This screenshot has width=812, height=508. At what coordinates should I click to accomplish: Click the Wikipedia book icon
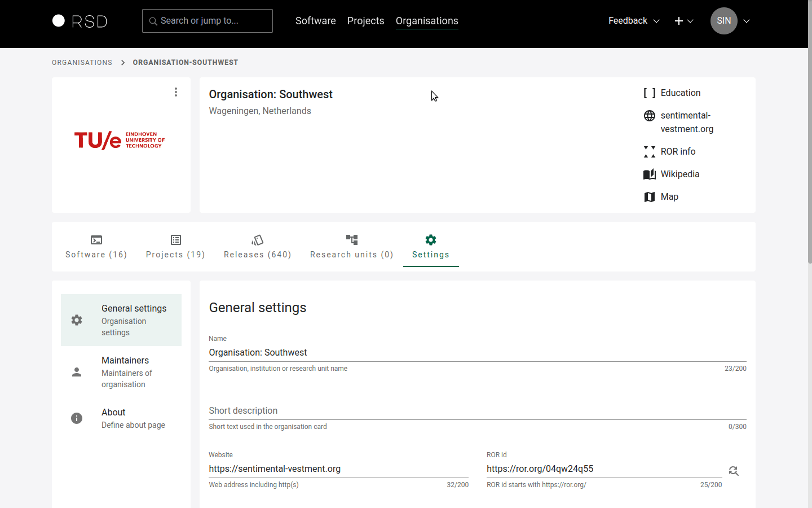pos(650,174)
